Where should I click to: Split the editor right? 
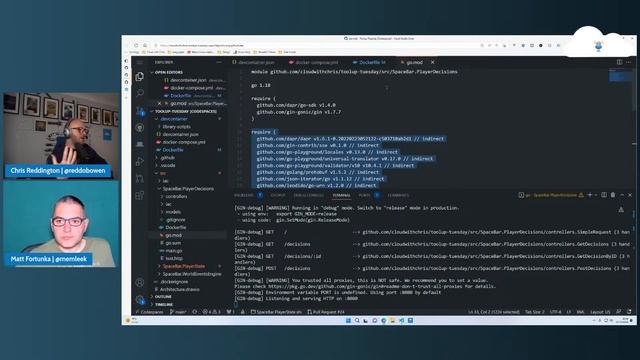click(619, 62)
